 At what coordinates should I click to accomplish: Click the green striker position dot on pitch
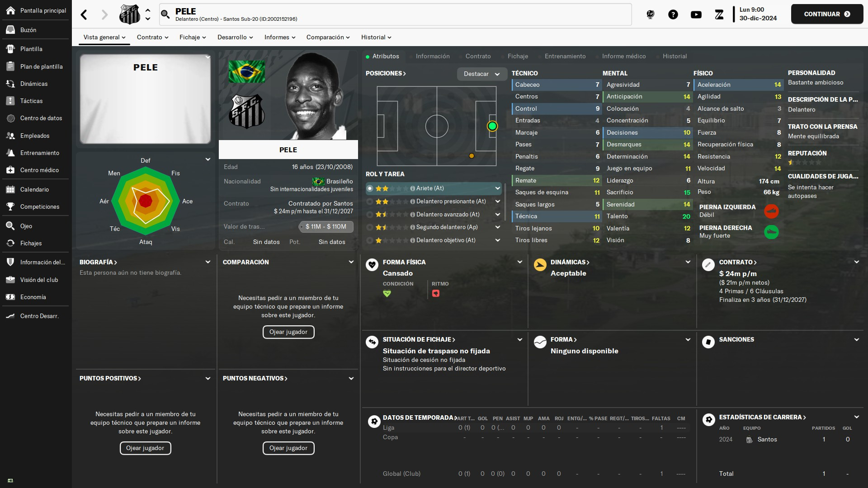[492, 127]
